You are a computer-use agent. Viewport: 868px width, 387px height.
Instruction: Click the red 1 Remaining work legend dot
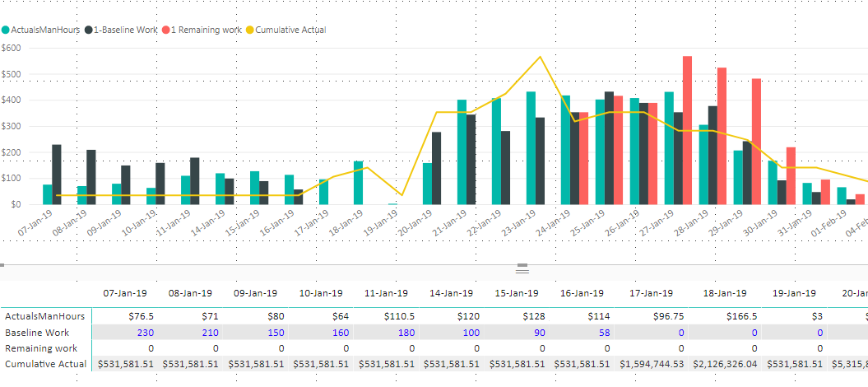pos(165,30)
